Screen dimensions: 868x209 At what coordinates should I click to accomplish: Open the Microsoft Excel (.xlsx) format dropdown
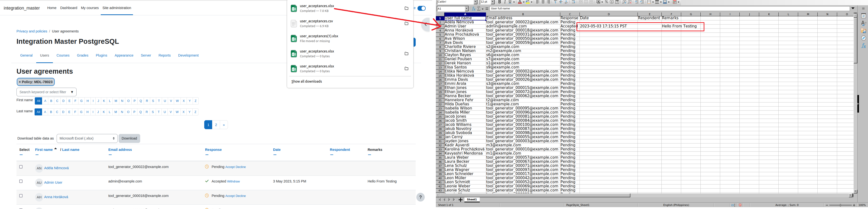point(87,138)
